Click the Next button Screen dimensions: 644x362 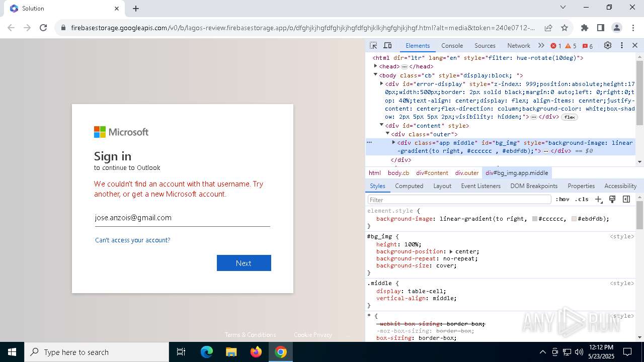pyautogui.click(x=244, y=263)
